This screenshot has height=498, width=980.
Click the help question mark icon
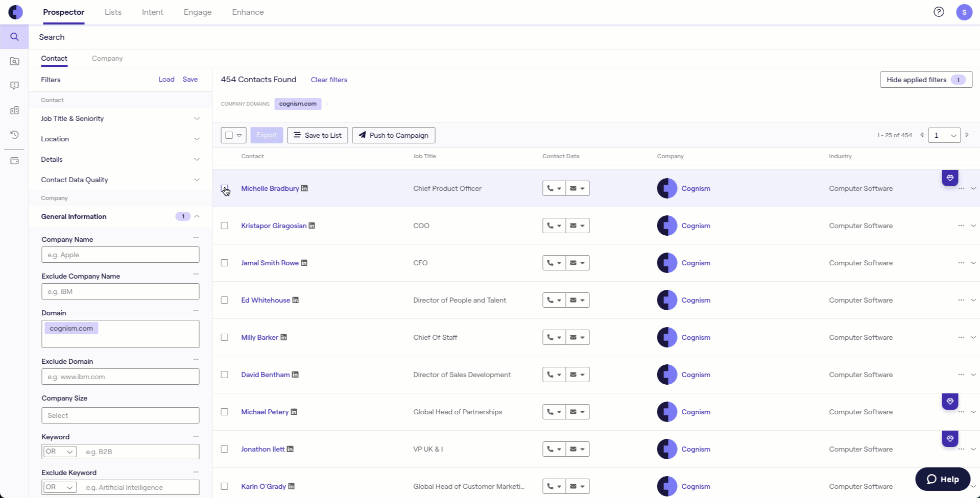[x=939, y=12]
